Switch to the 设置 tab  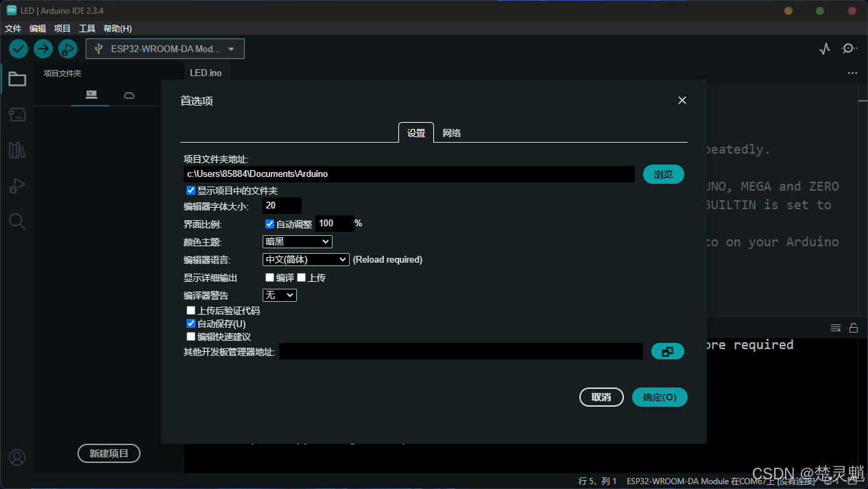[416, 133]
